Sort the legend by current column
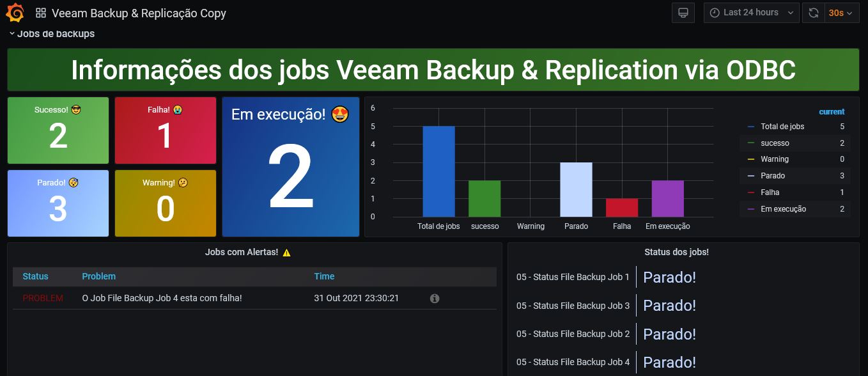Image resolution: width=868 pixels, height=376 pixels. click(x=832, y=112)
